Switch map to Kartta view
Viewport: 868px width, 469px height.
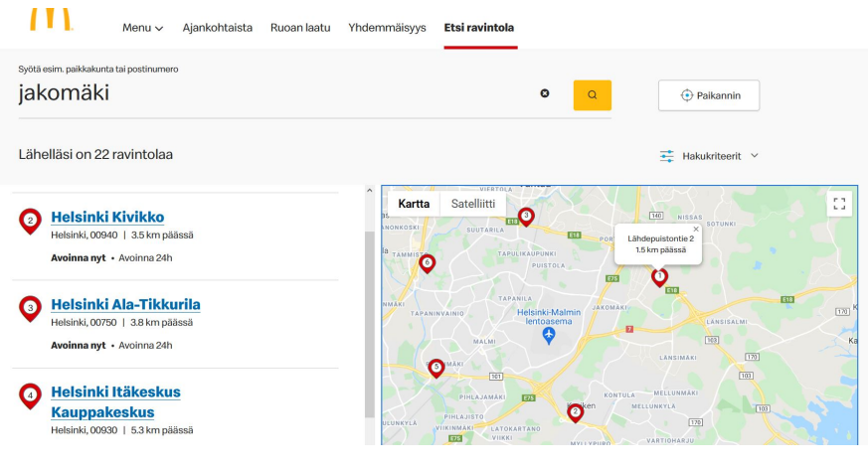tap(414, 204)
